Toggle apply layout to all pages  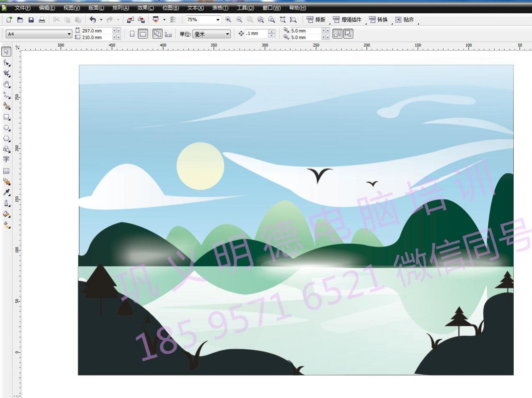157,34
